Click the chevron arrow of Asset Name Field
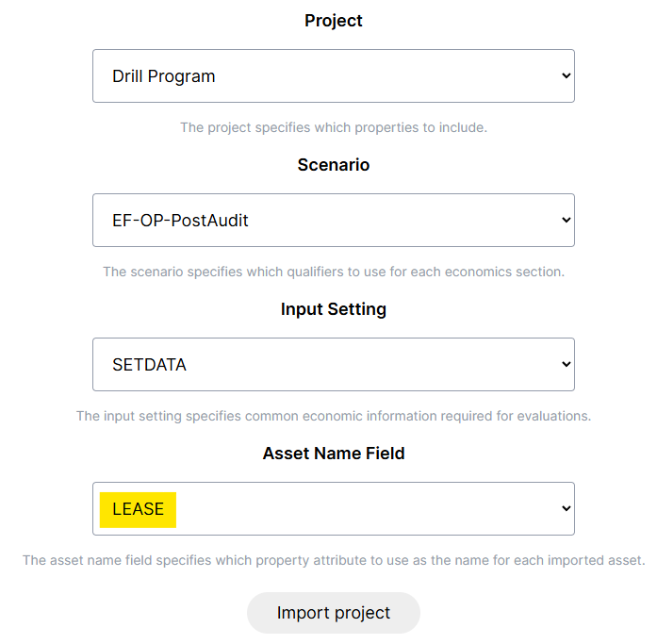The image size is (657, 644). tap(567, 508)
